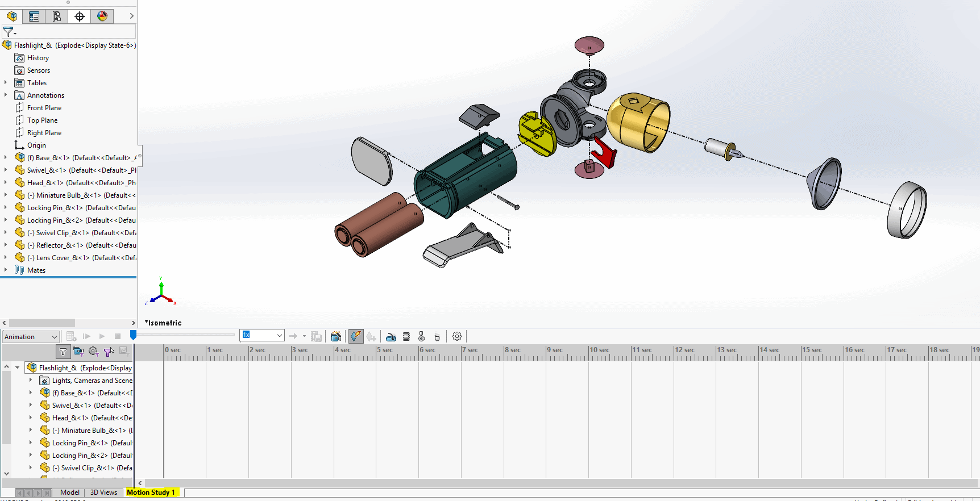The image size is (980, 501).
Task: Select Locking Pin_&<2> in feature tree
Action: point(81,220)
